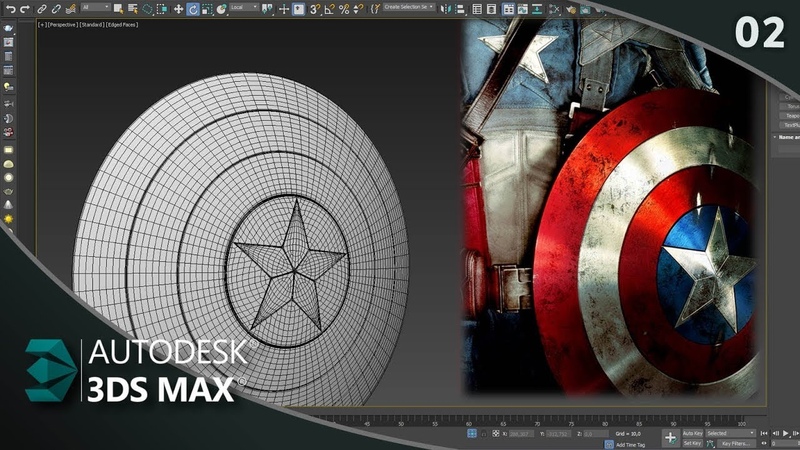Screen dimensions: 800x450
Task: Click the Select and Manipulate icon
Action: coord(284,9)
